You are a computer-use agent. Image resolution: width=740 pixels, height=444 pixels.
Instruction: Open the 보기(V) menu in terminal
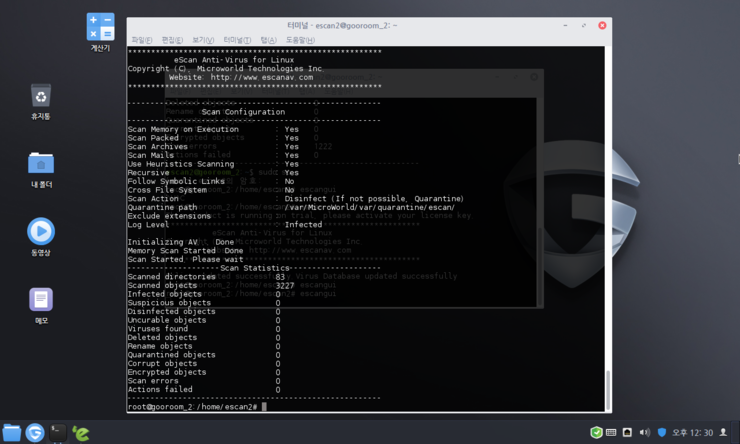203,40
